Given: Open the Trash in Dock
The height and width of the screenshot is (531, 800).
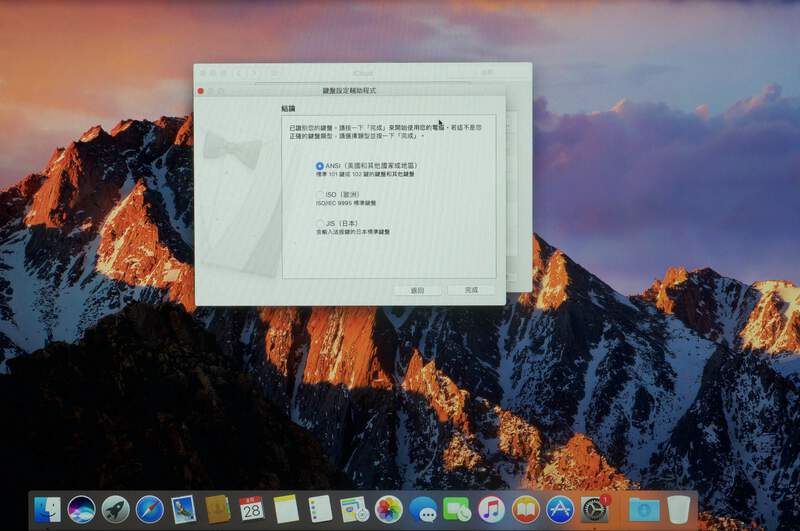Looking at the screenshot, I should (679, 510).
